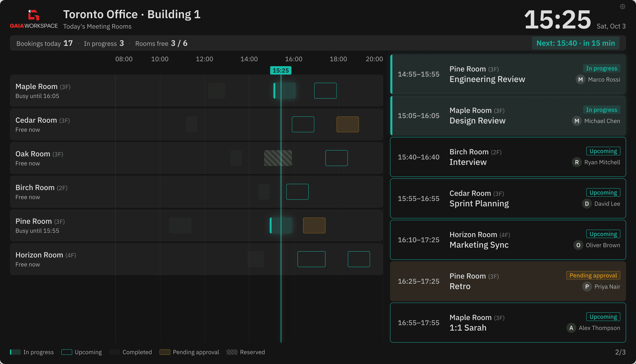
Task: Select Cedar Room pending approval block
Action: click(x=348, y=125)
